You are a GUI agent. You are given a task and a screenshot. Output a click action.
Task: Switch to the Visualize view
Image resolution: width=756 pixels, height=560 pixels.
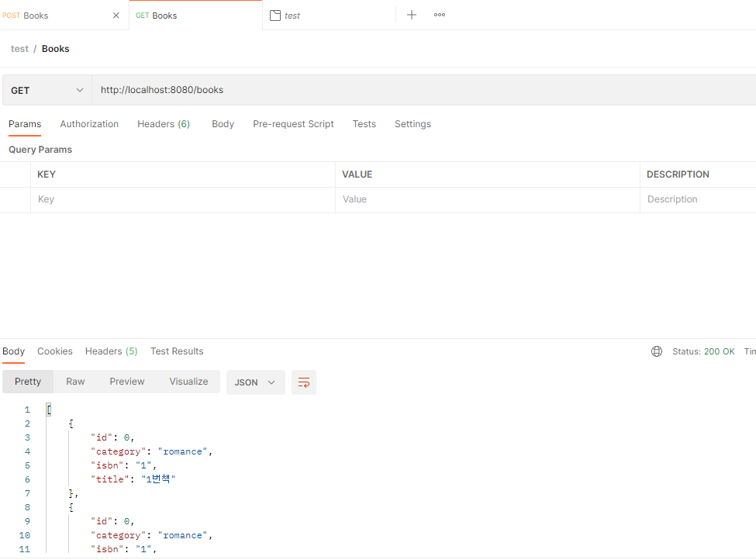[188, 382]
